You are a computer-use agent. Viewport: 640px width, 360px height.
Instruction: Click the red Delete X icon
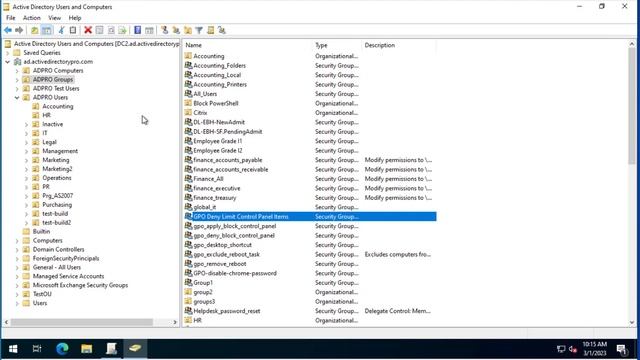click(x=88, y=30)
